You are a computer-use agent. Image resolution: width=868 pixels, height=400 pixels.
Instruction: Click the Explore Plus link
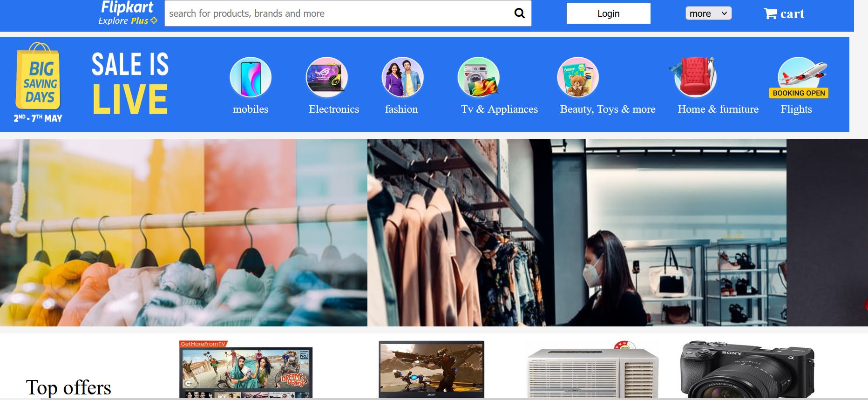pyautogui.click(x=128, y=21)
